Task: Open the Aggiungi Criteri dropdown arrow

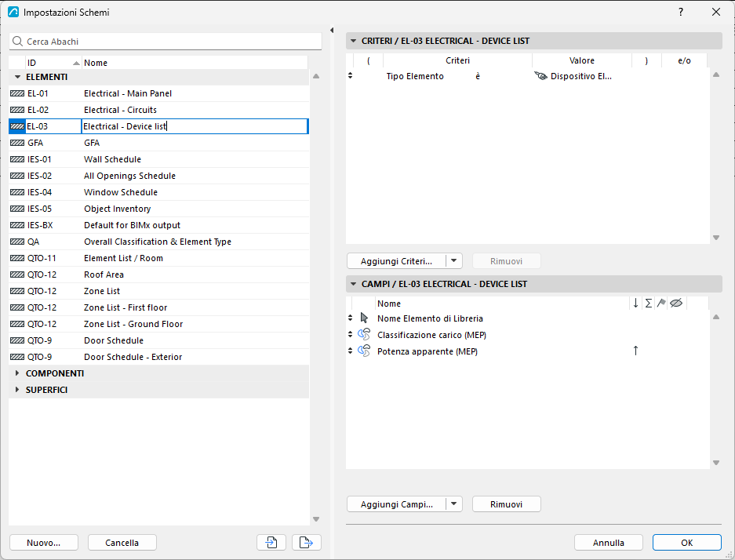Action: tap(453, 261)
